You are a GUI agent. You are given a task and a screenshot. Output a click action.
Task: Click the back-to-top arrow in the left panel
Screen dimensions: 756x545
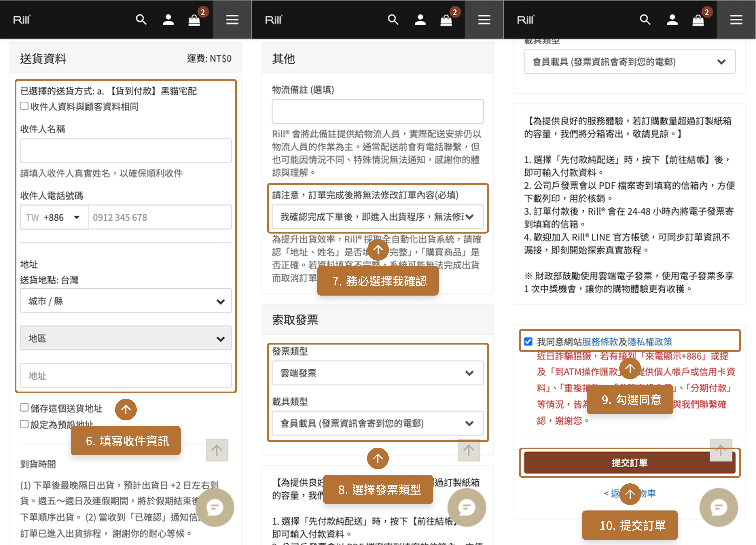217,450
